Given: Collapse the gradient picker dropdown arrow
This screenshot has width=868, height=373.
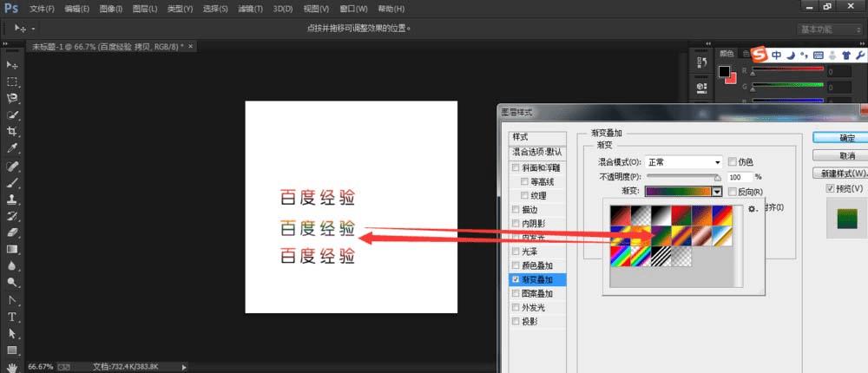Looking at the screenshot, I should [718, 192].
